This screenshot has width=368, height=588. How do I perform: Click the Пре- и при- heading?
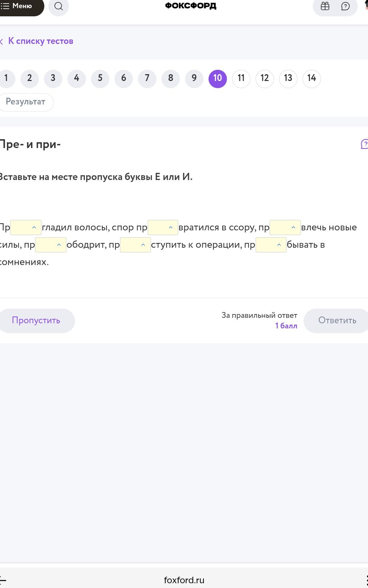[x=30, y=144]
